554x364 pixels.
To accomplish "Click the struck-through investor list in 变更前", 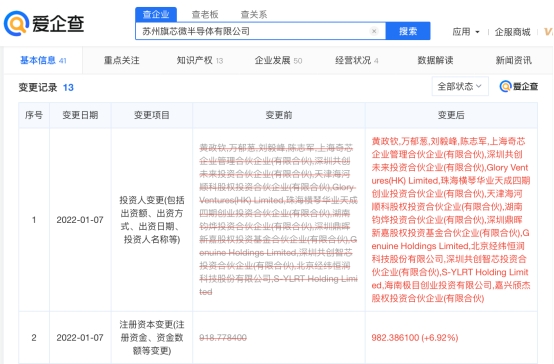I will pyautogui.click(x=278, y=219).
